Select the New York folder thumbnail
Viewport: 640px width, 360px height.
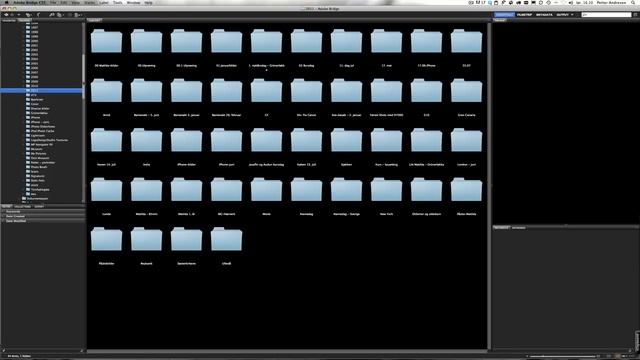386,189
